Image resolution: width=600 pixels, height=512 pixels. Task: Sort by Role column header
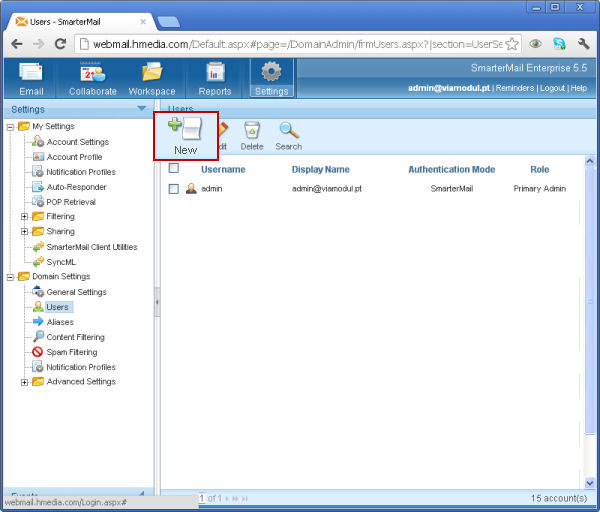point(540,170)
